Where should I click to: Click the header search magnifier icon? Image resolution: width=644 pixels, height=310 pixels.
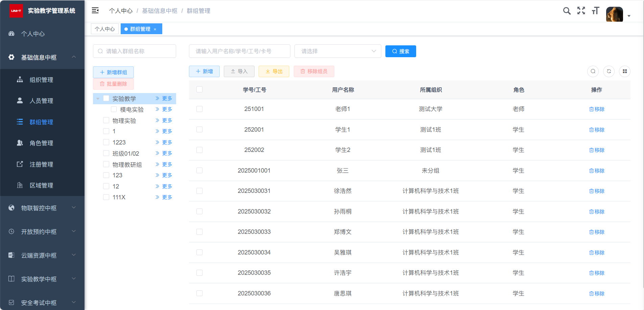click(x=567, y=11)
